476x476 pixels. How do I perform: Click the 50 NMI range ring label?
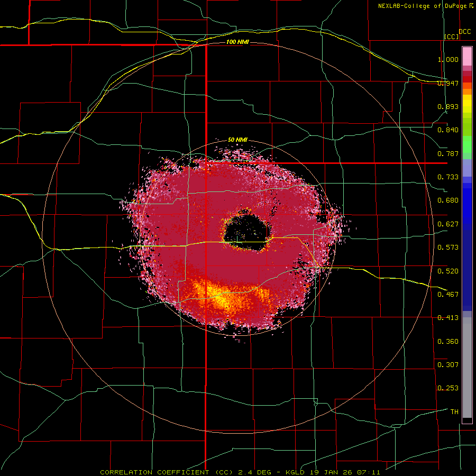pos(237,140)
